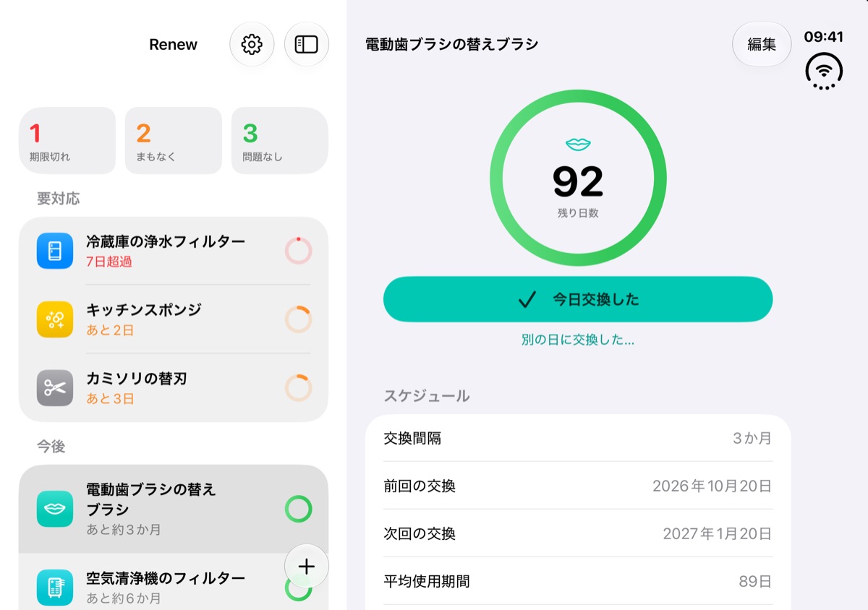Viewport: 868px width, 610px height.
Task: Tap the 残り日数 label under 92
Action: 578,213
